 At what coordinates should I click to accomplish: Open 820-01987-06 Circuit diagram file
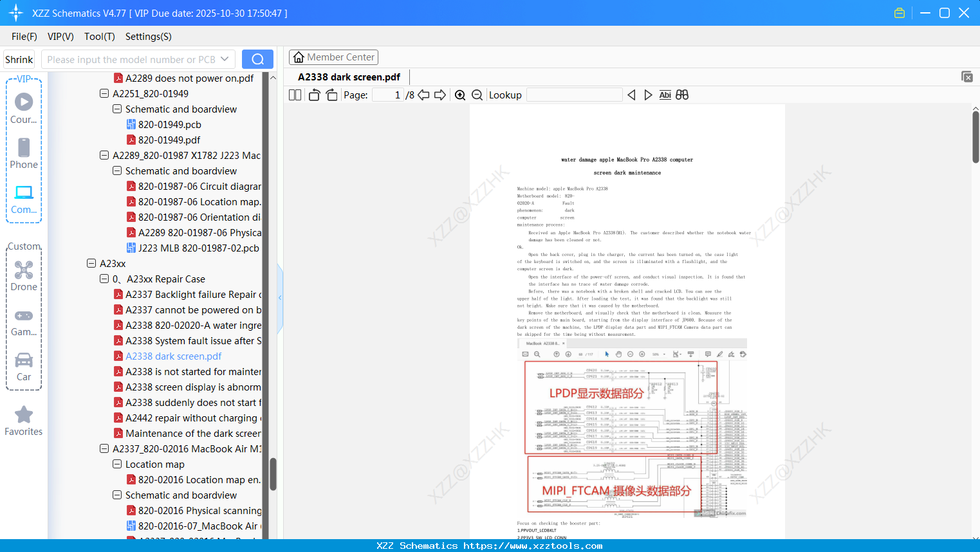[194, 187]
